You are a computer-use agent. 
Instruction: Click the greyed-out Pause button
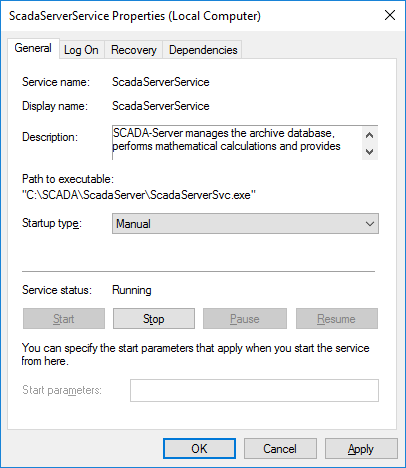pos(245,319)
